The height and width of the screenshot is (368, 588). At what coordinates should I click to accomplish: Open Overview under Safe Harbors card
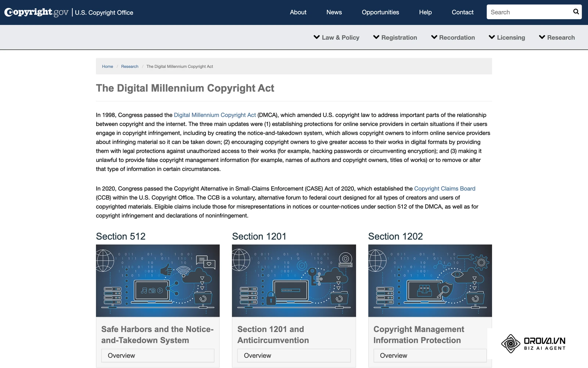(158, 355)
